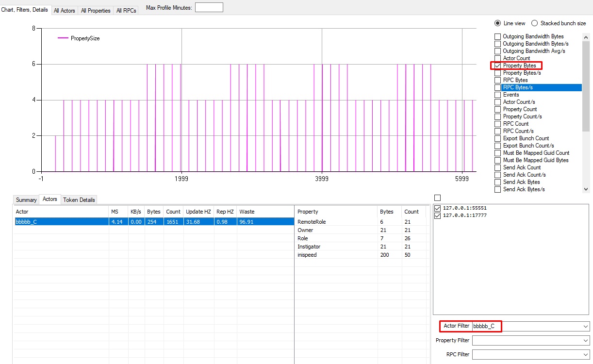Check the Property Count/s checkbox
The height and width of the screenshot is (364, 593).
click(497, 116)
